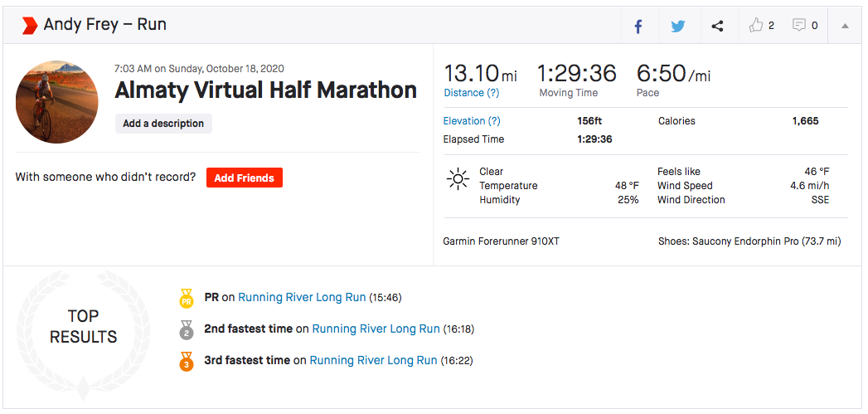Give kudos with thumbs-up icon
This screenshot has height=414, width=868.
pos(756,26)
